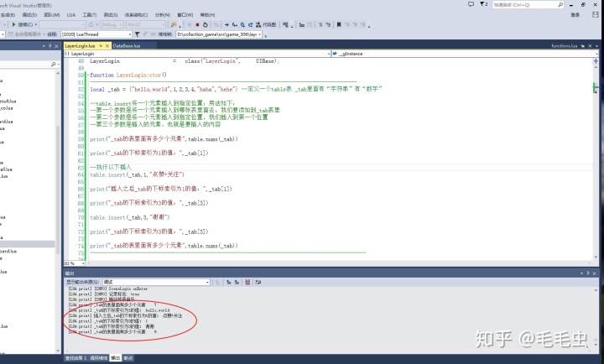
Task: Promote functions.lua preview tab icon
Action: (x=583, y=46)
